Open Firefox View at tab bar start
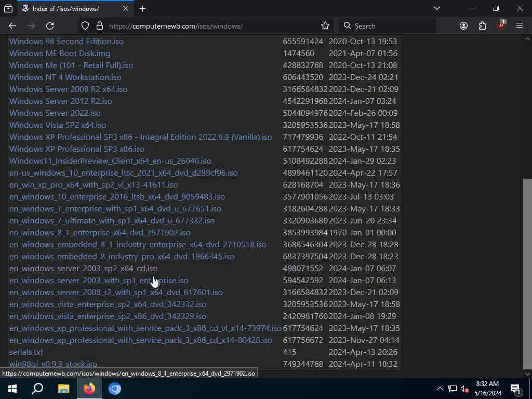532x399 pixels. coord(8,8)
